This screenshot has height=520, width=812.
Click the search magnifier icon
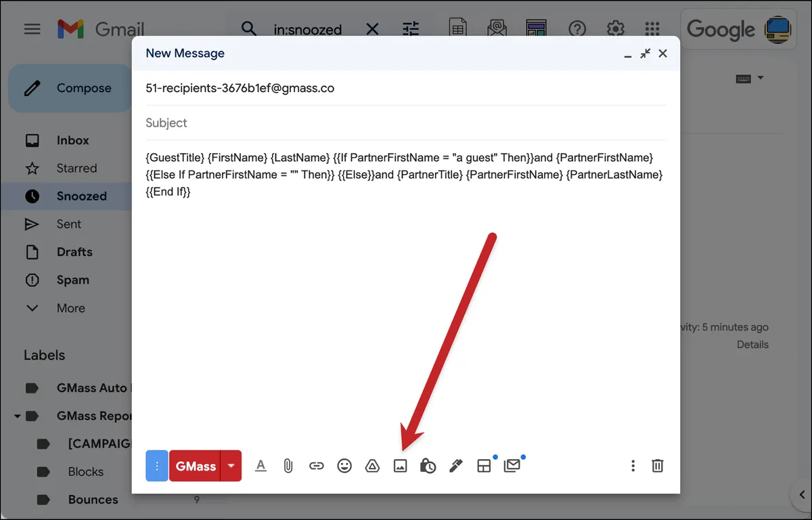pos(249,28)
